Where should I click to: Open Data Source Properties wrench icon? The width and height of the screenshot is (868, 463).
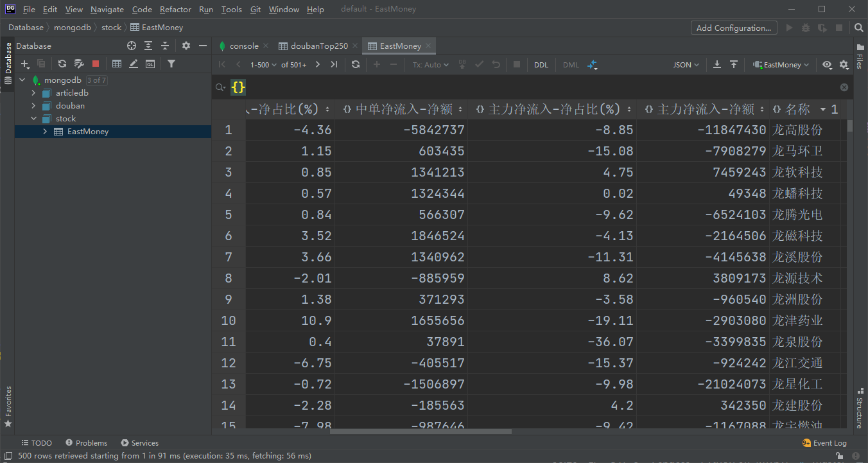point(79,64)
